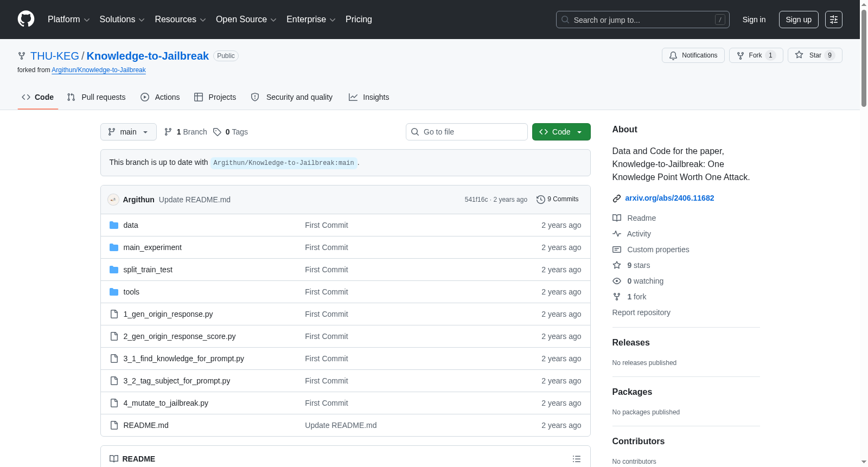Open the First Commit message in data row
Image resolution: width=868 pixels, height=467 pixels.
click(327, 225)
